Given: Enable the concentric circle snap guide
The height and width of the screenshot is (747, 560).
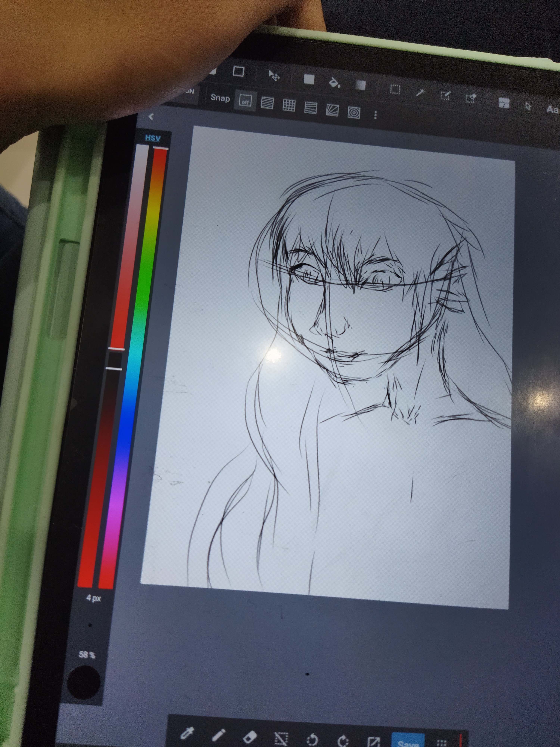Looking at the screenshot, I should pyautogui.click(x=354, y=112).
